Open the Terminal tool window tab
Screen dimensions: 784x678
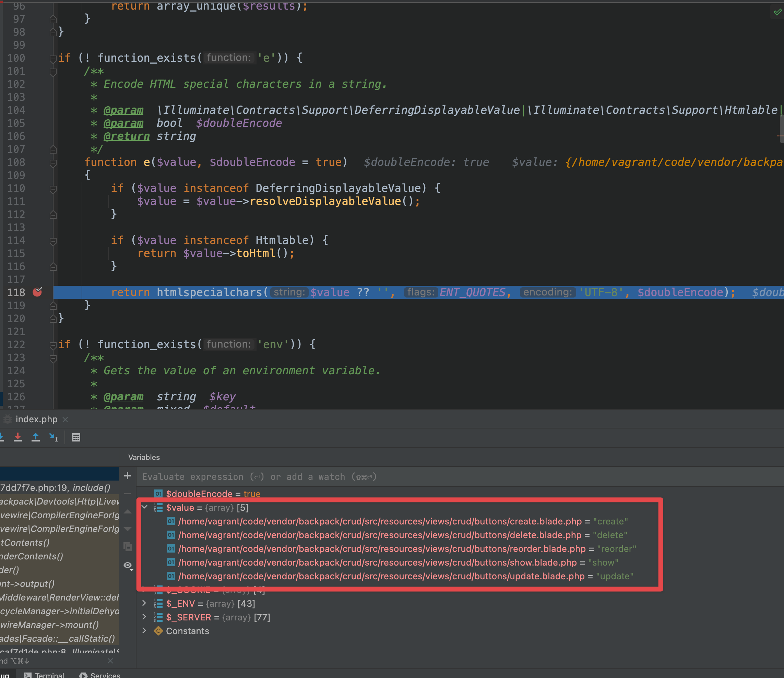[44, 675]
